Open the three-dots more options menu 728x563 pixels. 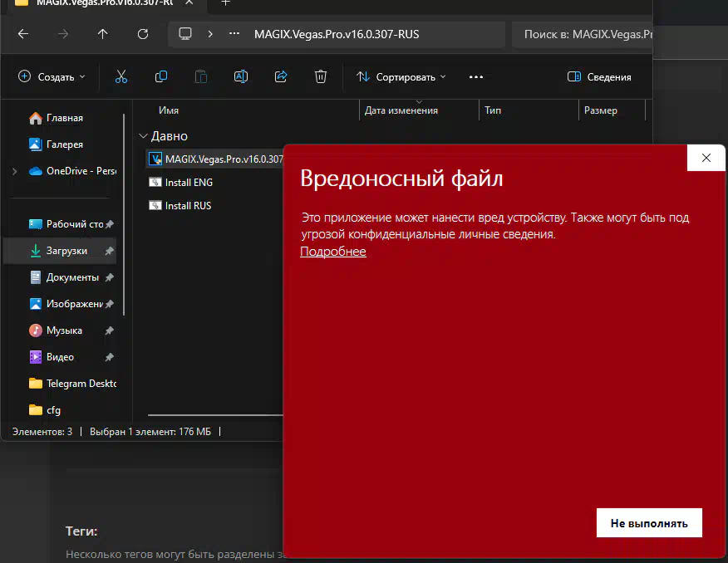pos(476,76)
